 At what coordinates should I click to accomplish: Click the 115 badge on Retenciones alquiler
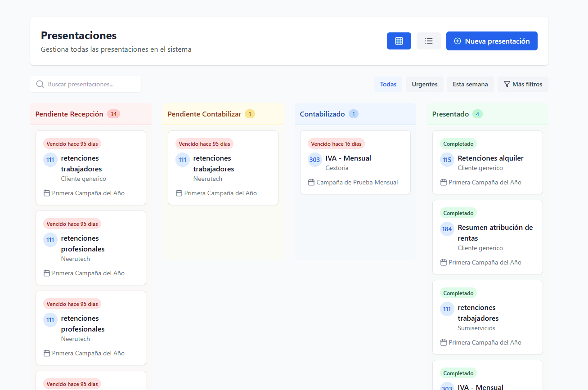point(447,160)
